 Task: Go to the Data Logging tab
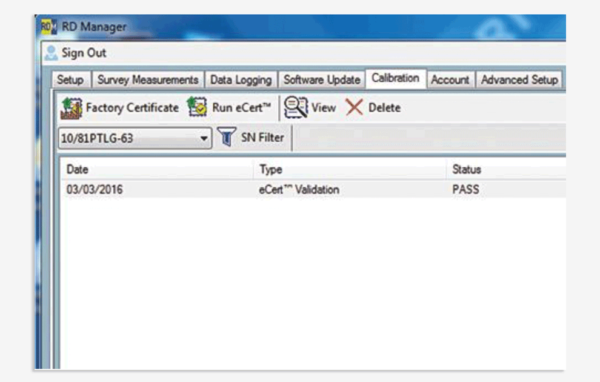(241, 80)
